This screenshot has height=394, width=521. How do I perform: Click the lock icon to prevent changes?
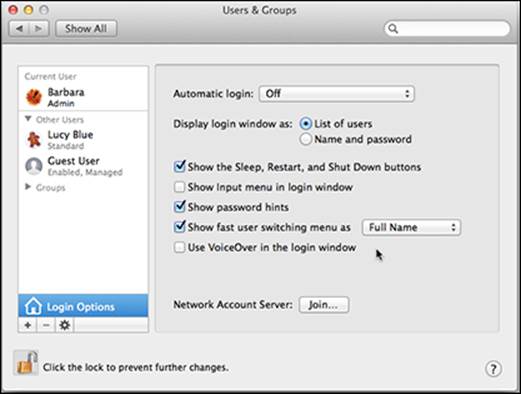tap(26, 363)
